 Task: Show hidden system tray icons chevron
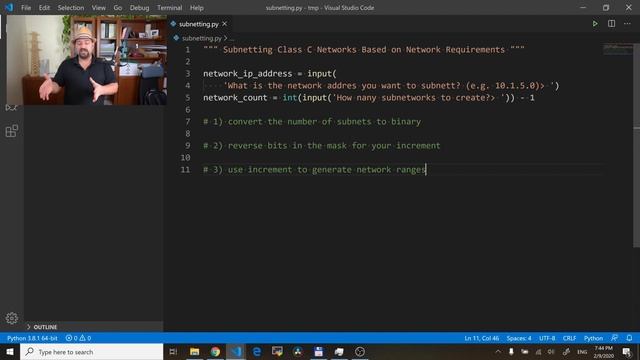pyautogui.click(x=498, y=351)
